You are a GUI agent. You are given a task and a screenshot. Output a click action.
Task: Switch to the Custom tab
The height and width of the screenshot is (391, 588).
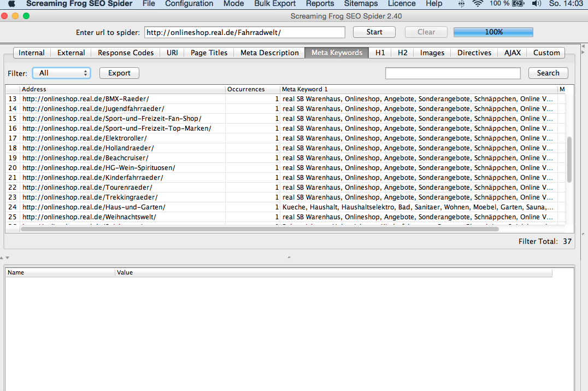546,53
